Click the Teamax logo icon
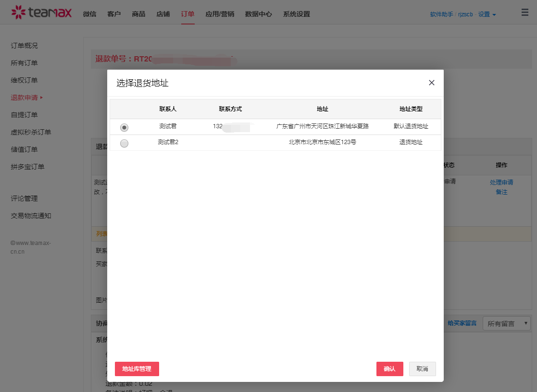Screen dimensions: 537x392 tap(18, 12)
